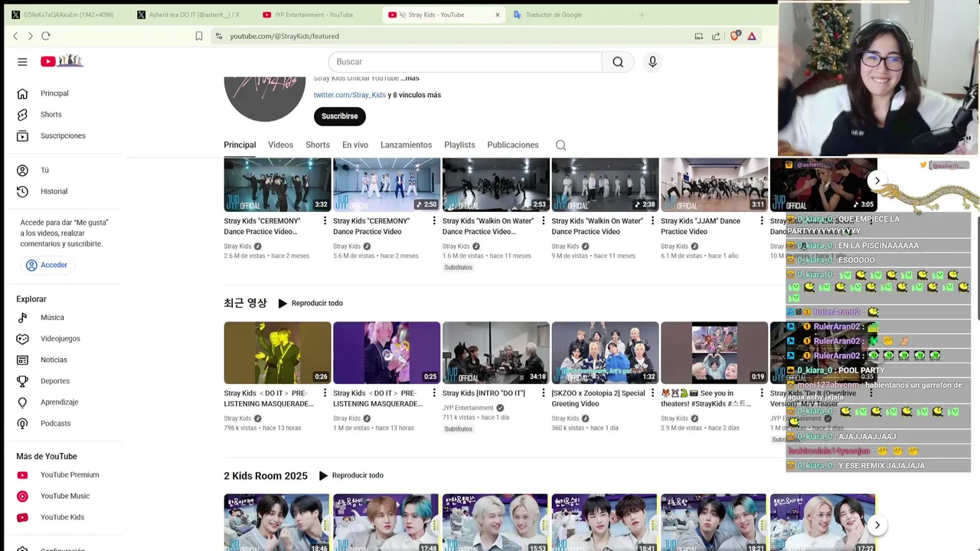The height and width of the screenshot is (551, 980).
Task: Select the En vivo channel tab
Action: [355, 145]
